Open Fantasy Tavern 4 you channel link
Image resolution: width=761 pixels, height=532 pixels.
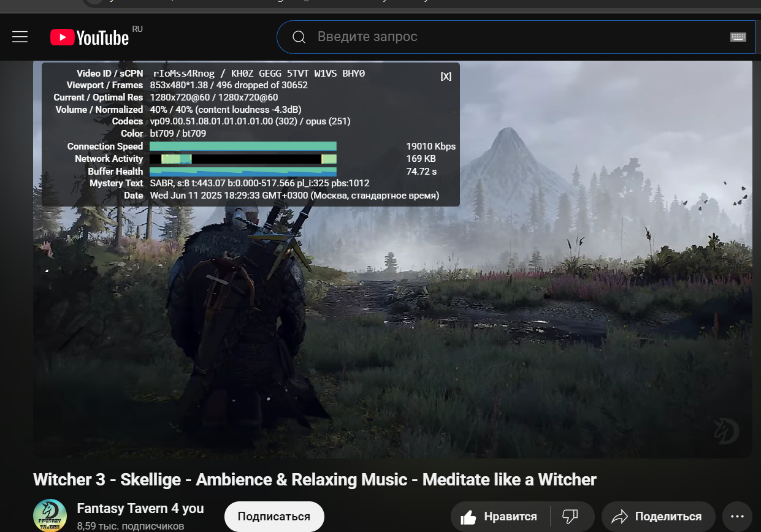pyautogui.click(x=140, y=509)
